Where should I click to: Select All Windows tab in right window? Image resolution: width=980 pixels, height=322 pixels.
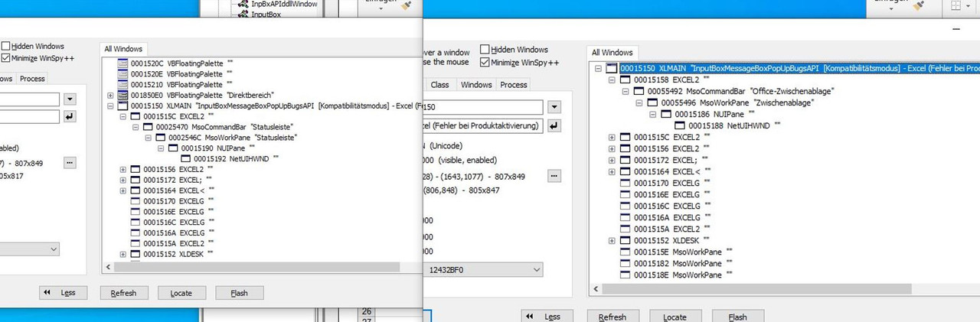coord(612,52)
